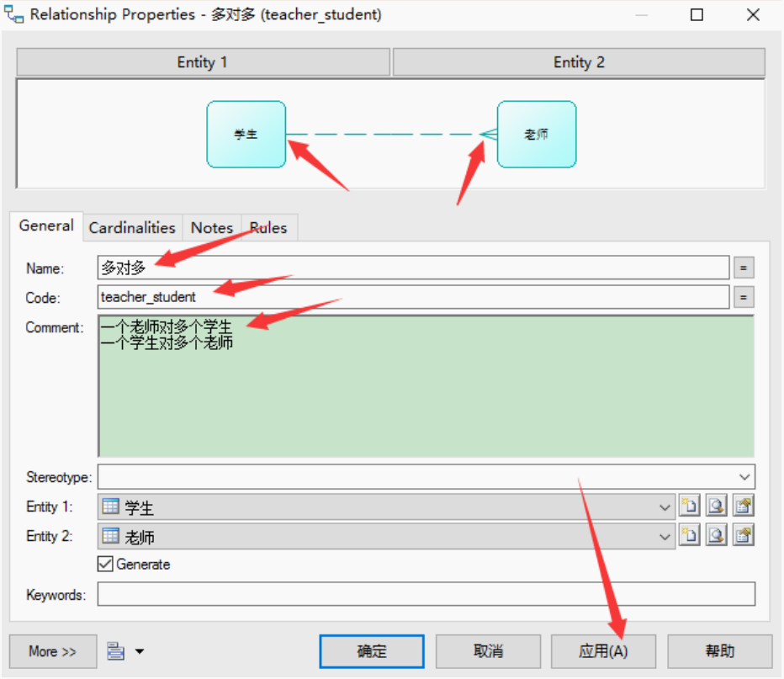Close the Relationship Properties dialog
The width and height of the screenshot is (784, 679).
(x=753, y=14)
